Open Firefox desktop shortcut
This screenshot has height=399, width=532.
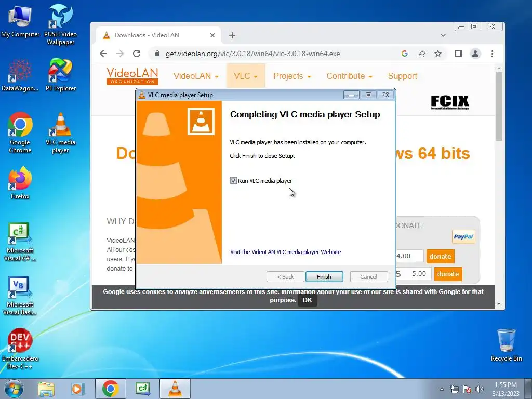(x=20, y=183)
